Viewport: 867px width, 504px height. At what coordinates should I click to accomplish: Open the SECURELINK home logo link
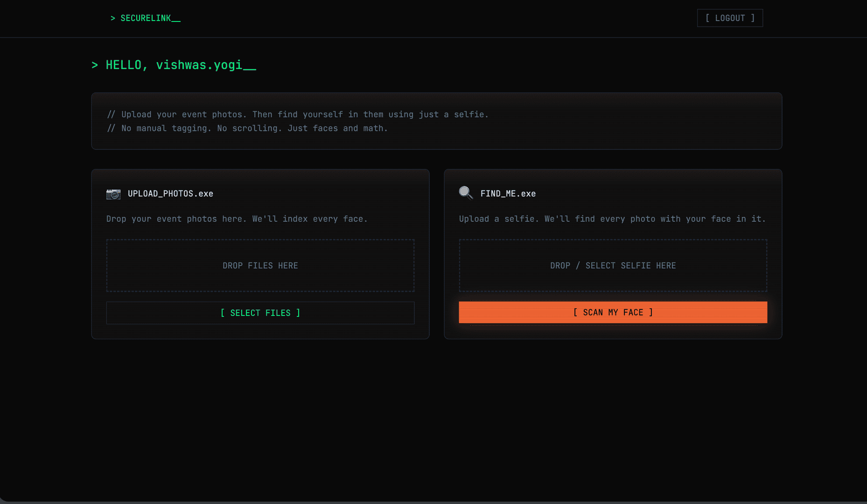click(x=146, y=18)
